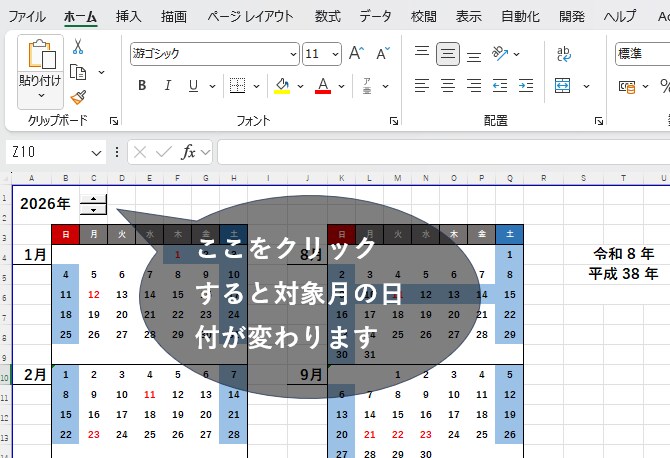Viewport: 670px width, 458px height.
Task: Toggle underline formatting
Action: 193,86
